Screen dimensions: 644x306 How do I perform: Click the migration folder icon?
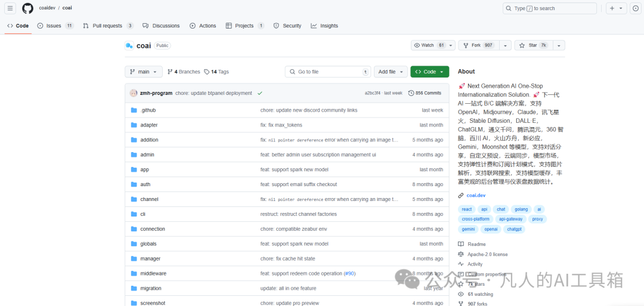(134, 288)
